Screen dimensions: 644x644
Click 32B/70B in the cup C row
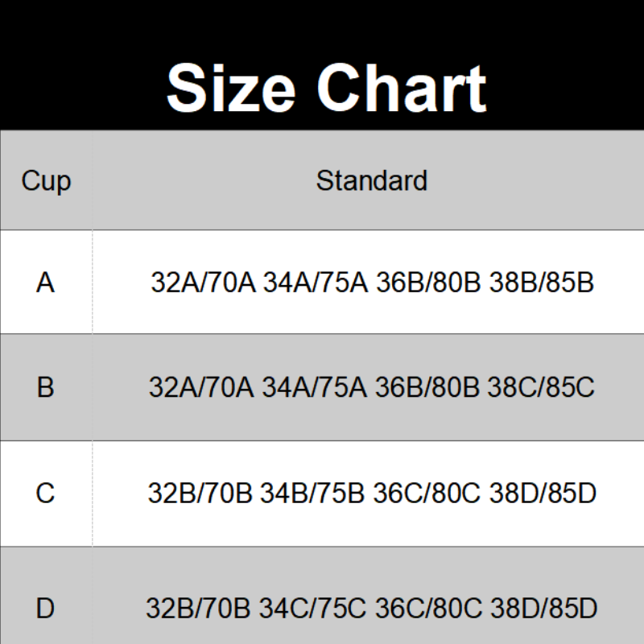pyautogui.click(x=200, y=493)
